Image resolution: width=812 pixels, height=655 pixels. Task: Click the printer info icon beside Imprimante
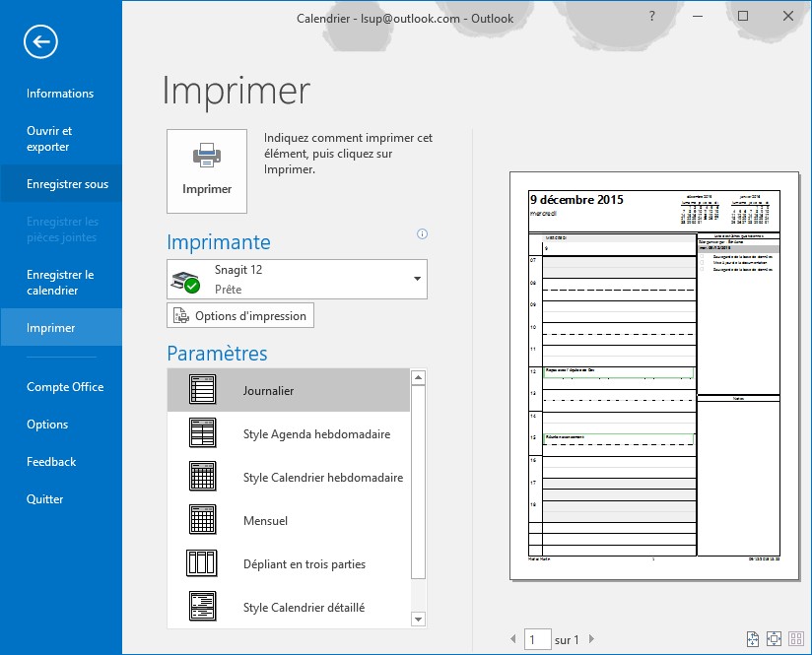click(x=423, y=234)
